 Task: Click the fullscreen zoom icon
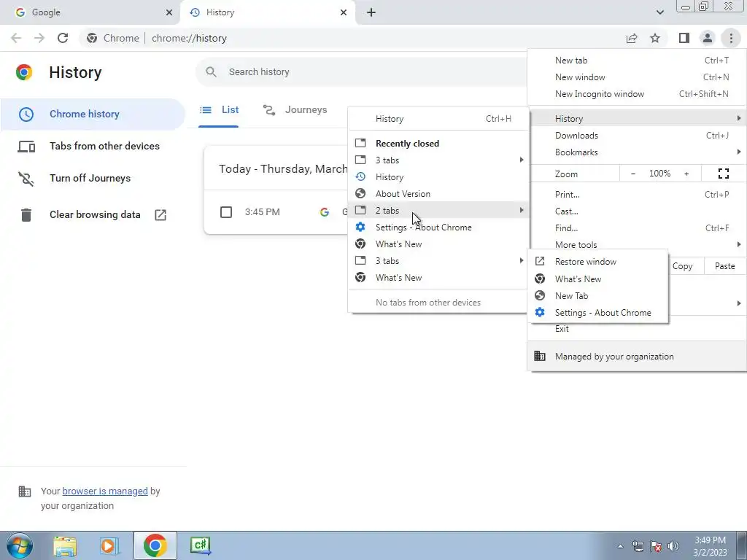coord(723,174)
